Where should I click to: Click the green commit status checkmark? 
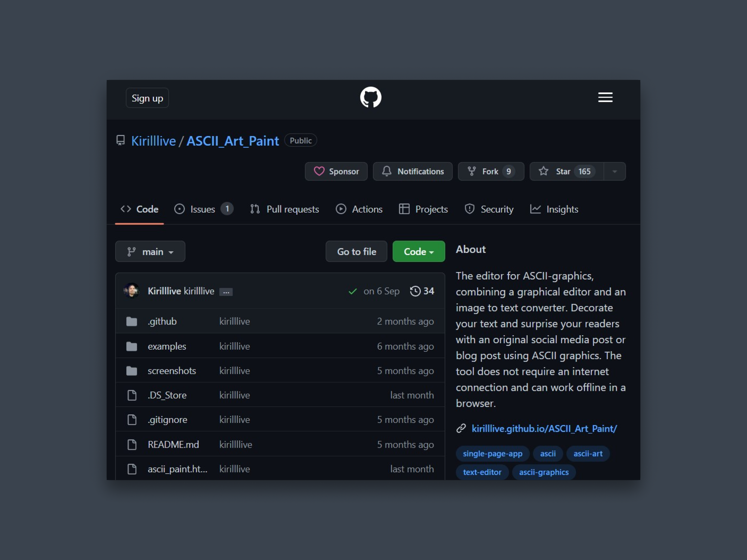tap(353, 291)
